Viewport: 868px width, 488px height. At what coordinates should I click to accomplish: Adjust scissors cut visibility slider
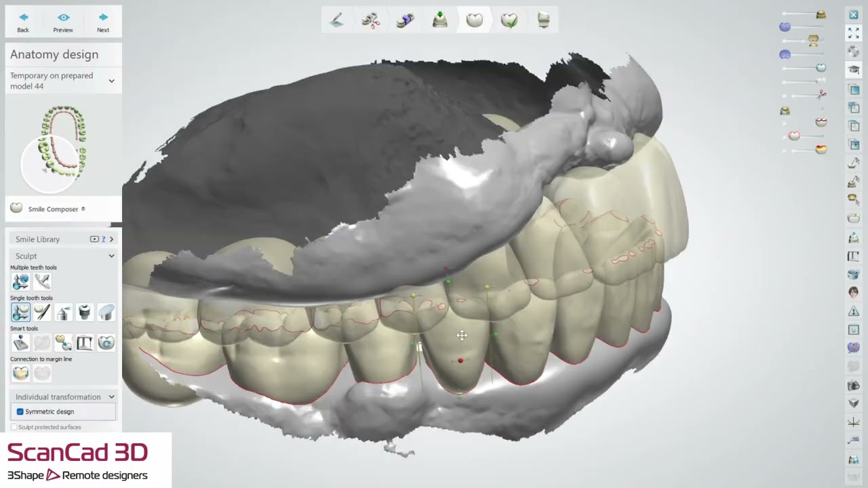[x=821, y=94]
